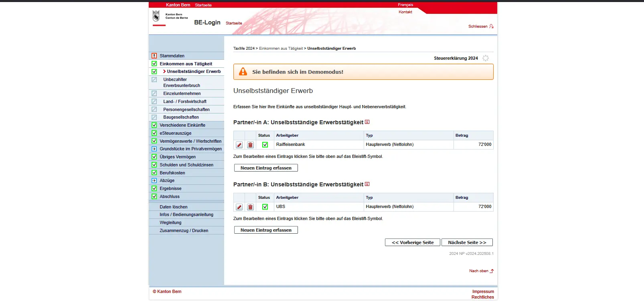Image resolution: width=644 pixels, height=301 pixels.
Task: Click trash delete icon for Raiffeisenbank entry
Action: (250, 145)
